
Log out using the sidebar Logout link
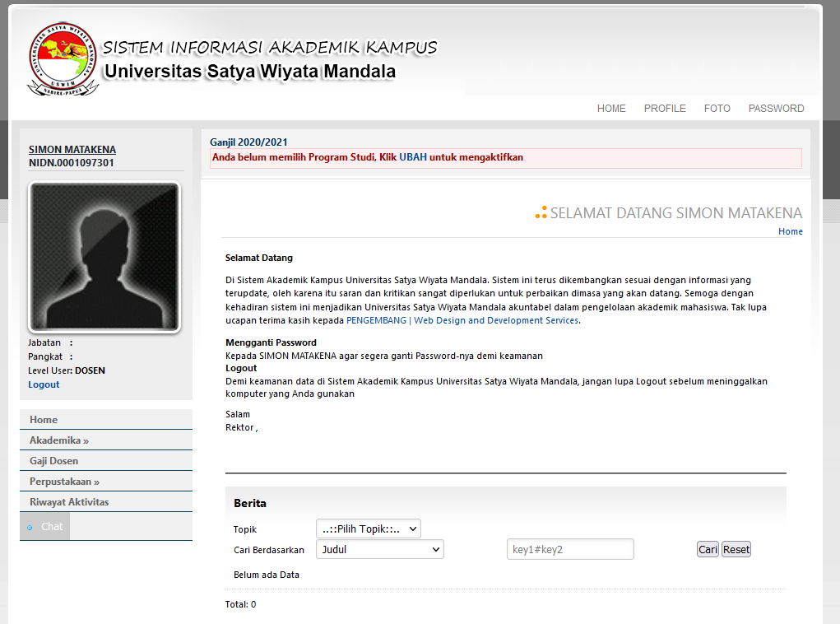coord(44,384)
